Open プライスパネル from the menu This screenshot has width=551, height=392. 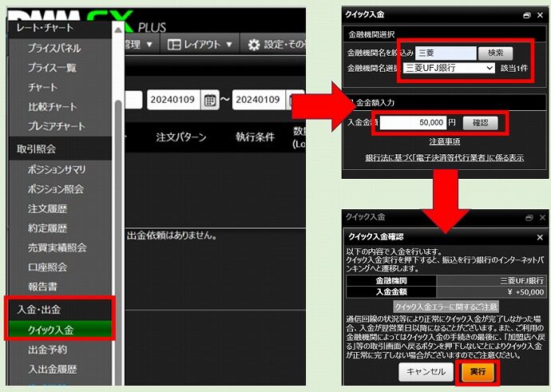click(x=54, y=49)
